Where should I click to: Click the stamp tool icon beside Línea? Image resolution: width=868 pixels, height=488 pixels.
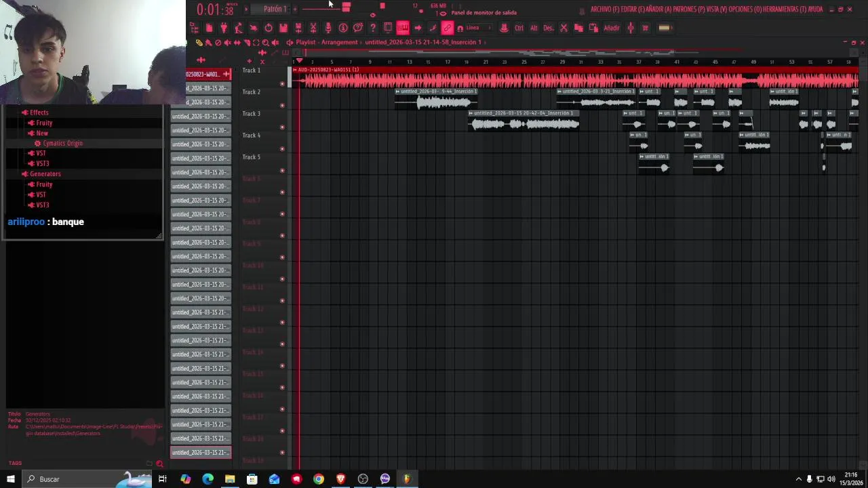(x=504, y=28)
